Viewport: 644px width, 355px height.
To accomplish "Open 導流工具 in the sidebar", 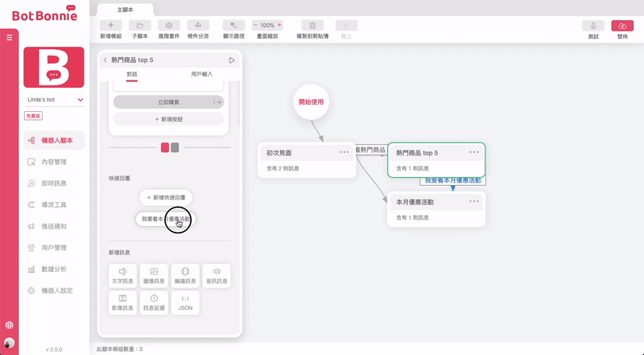I will pyautogui.click(x=54, y=204).
